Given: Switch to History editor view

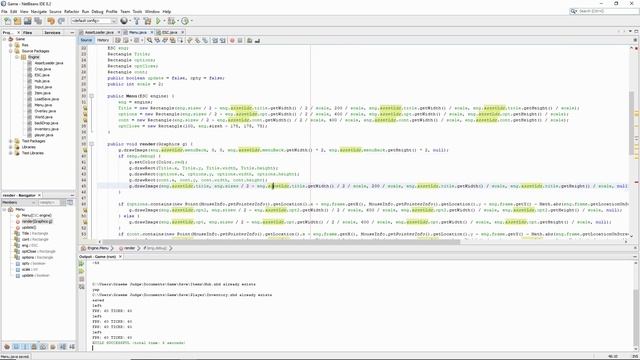Looking at the screenshot, I should click(103, 40).
